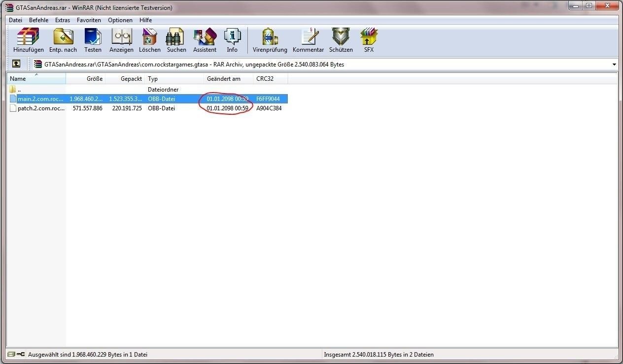Image resolution: width=623 pixels, height=364 pixels.
Task: Sort by the Gepackt column
Action: [125, 79]
